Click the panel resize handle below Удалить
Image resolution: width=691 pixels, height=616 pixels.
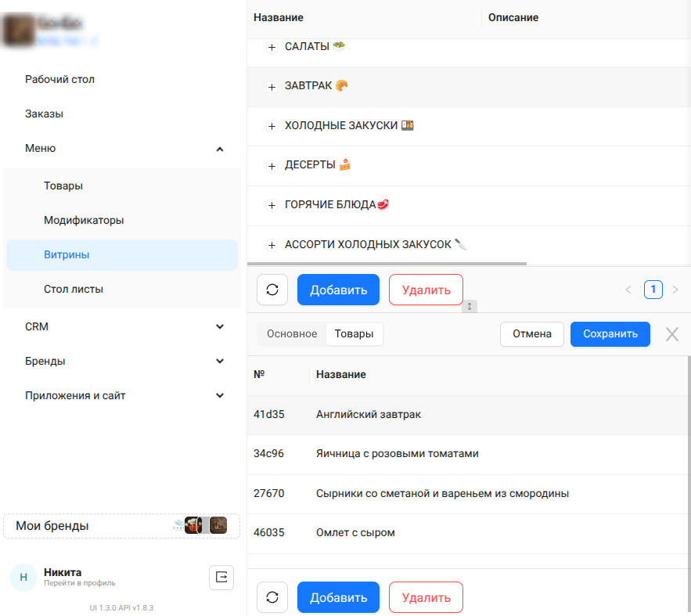(x=470, y=307)
